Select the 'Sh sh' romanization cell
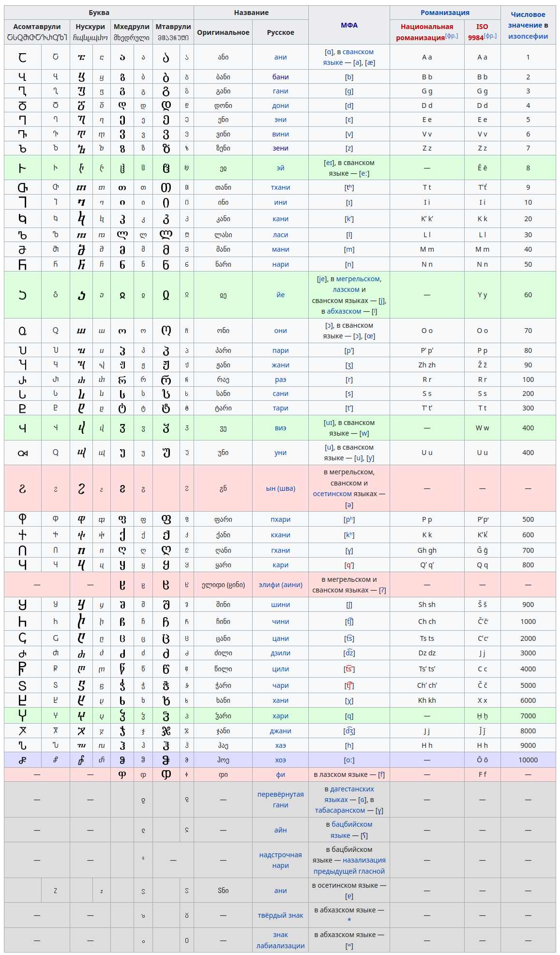 [x=427, y=605]
